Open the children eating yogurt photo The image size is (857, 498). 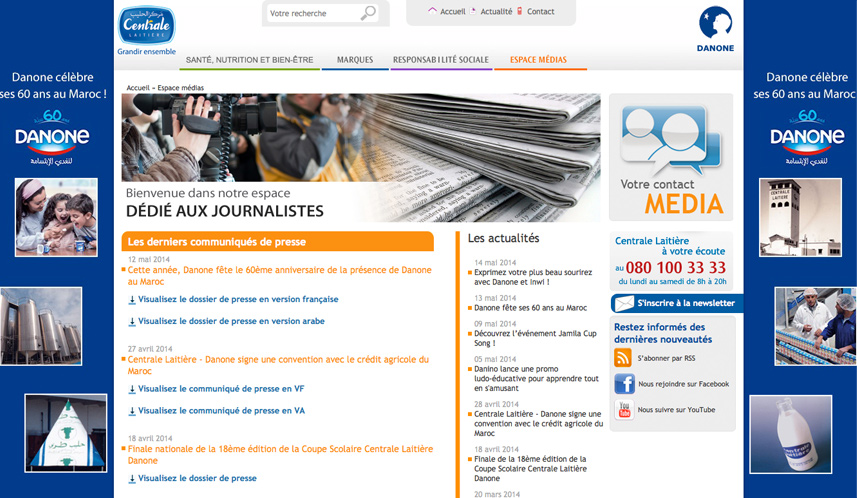click(56, 217)
